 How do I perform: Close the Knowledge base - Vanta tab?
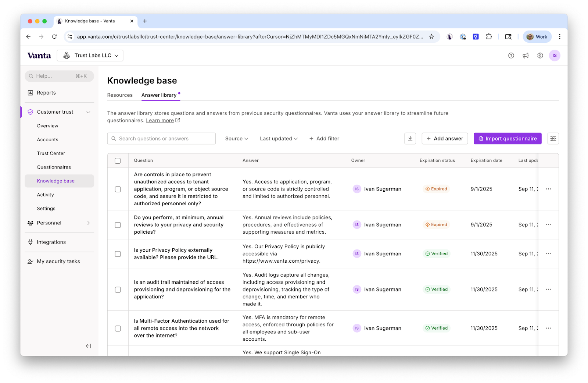pos(132,21)
